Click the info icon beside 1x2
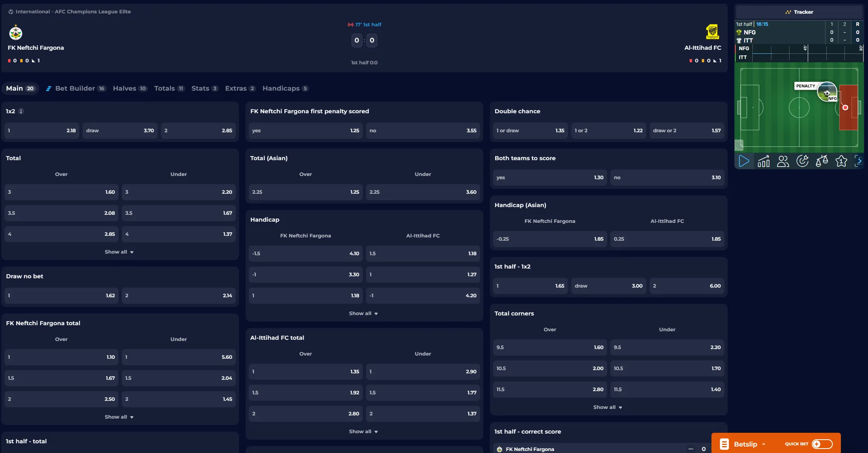This screenshot has height=453, width=868. [x=21, y=111]
